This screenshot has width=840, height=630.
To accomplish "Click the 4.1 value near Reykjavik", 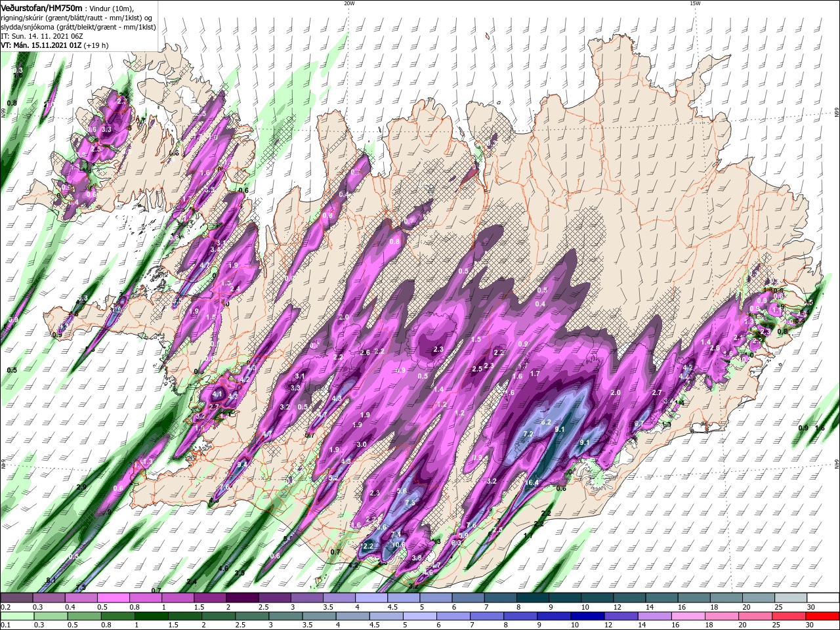I will point(218,394).
